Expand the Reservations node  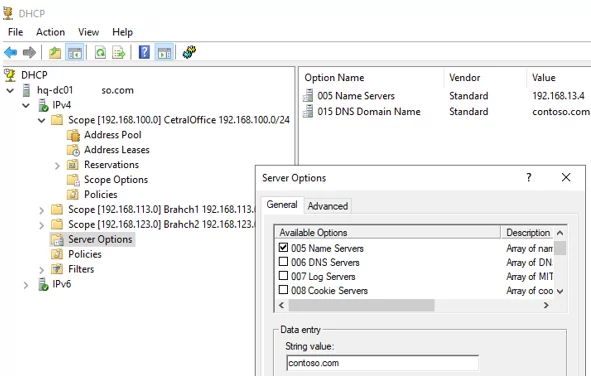pyautogui.click(x=57, y=165)
